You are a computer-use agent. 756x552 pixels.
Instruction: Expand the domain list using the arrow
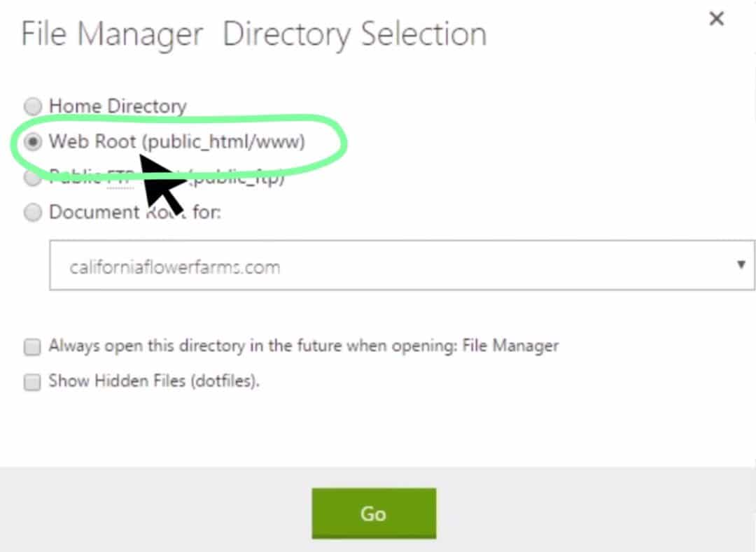741,265
